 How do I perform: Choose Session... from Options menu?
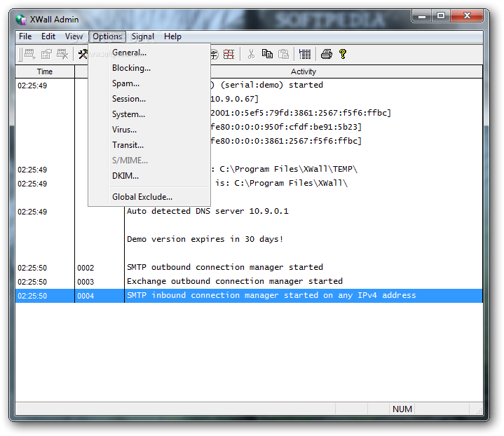[149, 99]
